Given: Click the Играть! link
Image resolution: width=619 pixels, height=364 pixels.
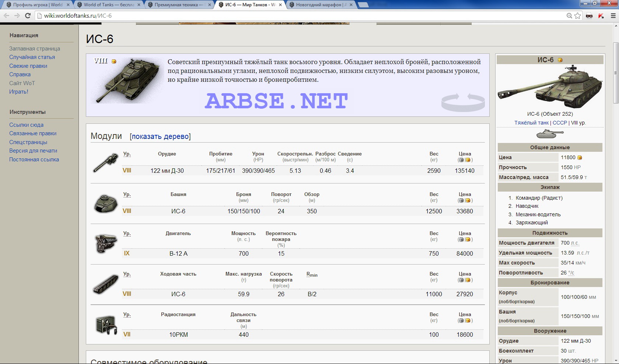Looking at the screenshot, I should (x=19, y=92).
